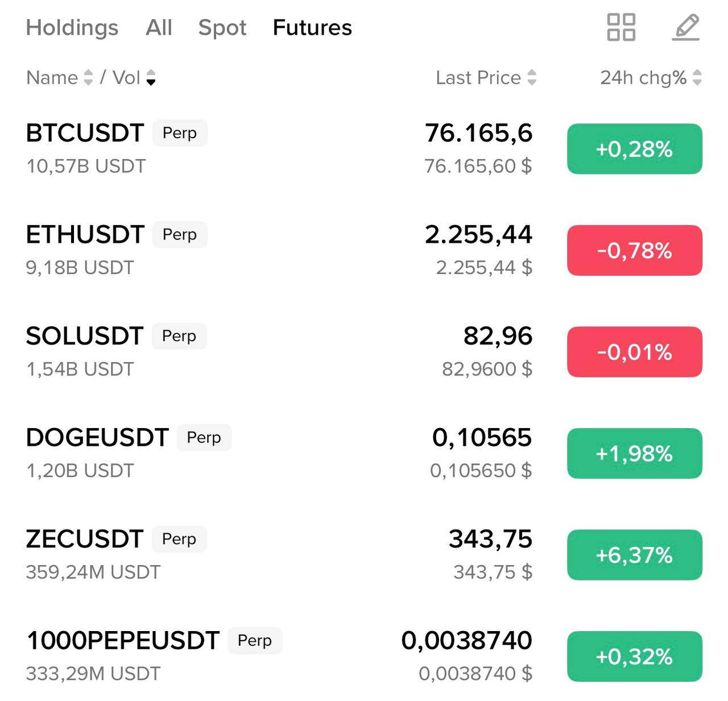Select the Futures tab
Viewport: 728px width, 701px height.
(x=312, y=27)
